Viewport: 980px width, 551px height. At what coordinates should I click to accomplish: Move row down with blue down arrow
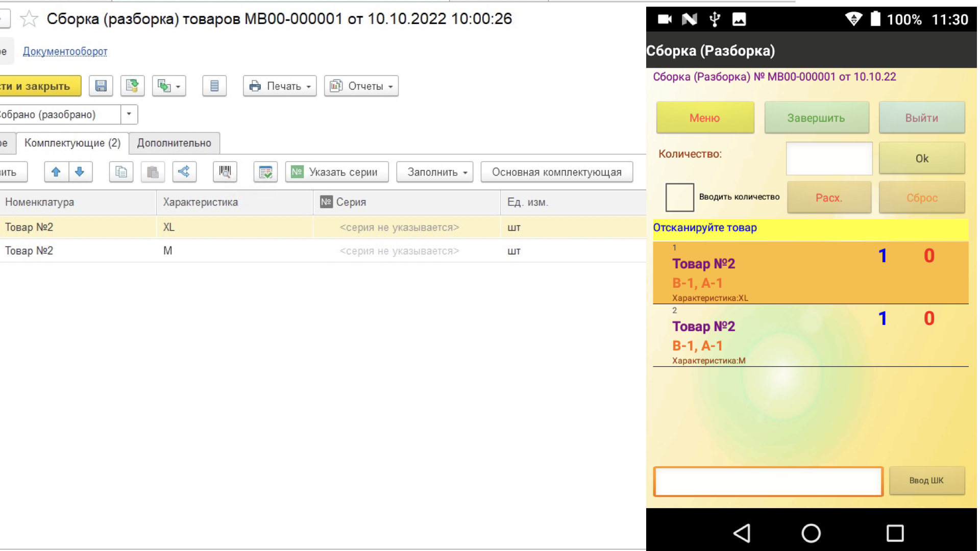tap(80, 172)
